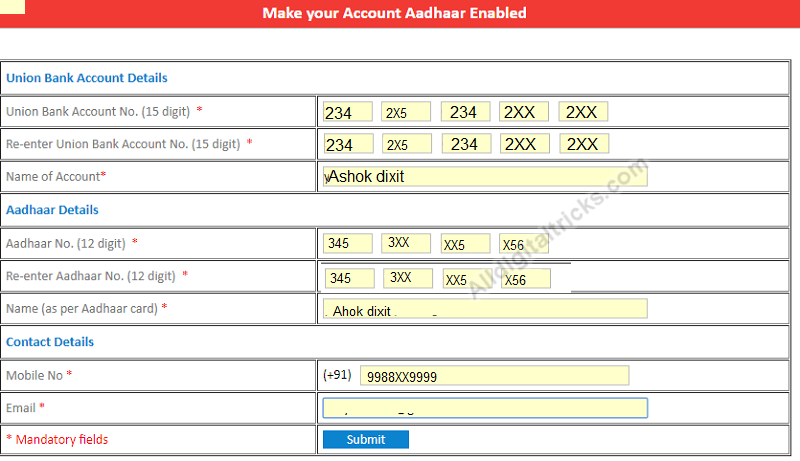Viewport: 800px width, 461px height.
Task: Select the Name of Account field
Action: pos(485,176)
